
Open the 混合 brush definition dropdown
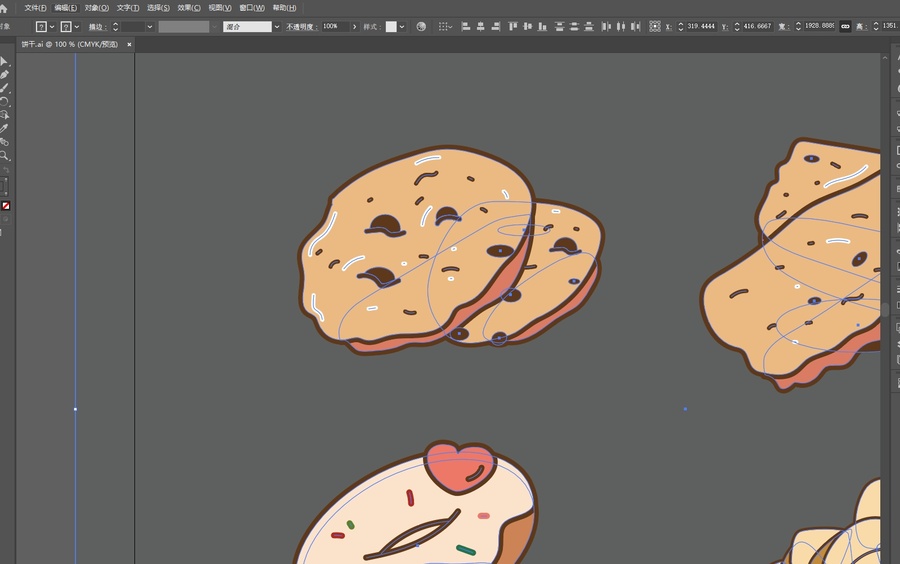pyautogui.click(x=277, y=26)
